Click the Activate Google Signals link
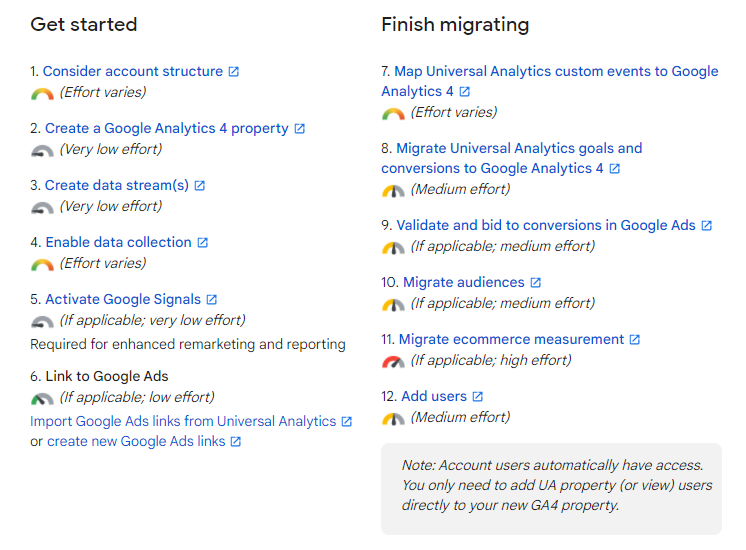The width and height of the screenshot is (746, 550). coord(123,299)
